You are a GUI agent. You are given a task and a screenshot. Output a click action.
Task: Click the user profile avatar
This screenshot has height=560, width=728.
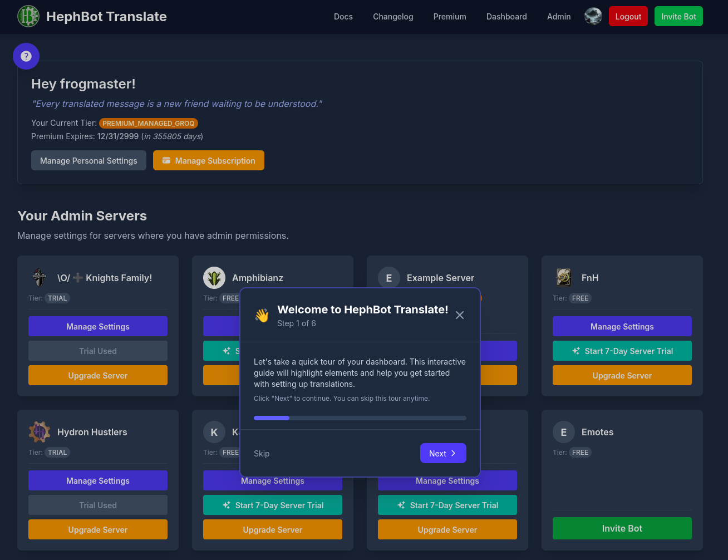pyautogui.click(x=593, y=17)
